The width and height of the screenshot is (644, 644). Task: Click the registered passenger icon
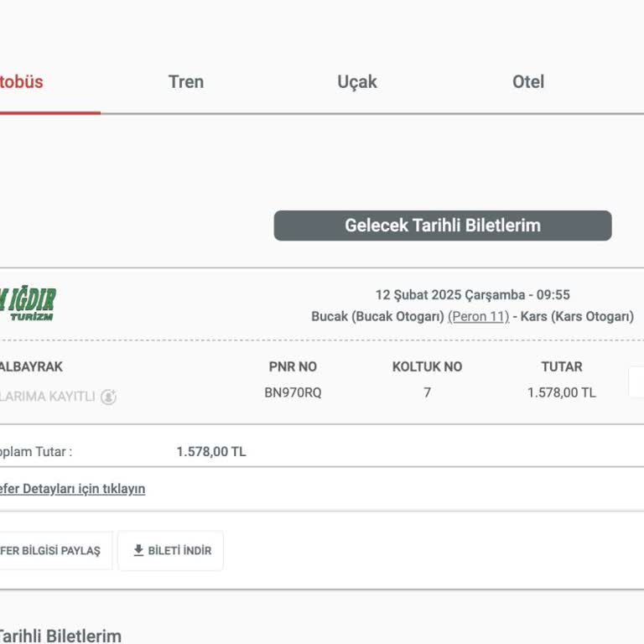[109, 397]
